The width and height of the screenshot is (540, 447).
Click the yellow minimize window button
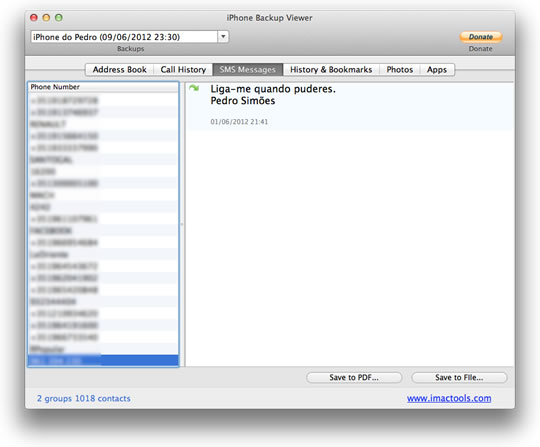(x=46, y=18)
